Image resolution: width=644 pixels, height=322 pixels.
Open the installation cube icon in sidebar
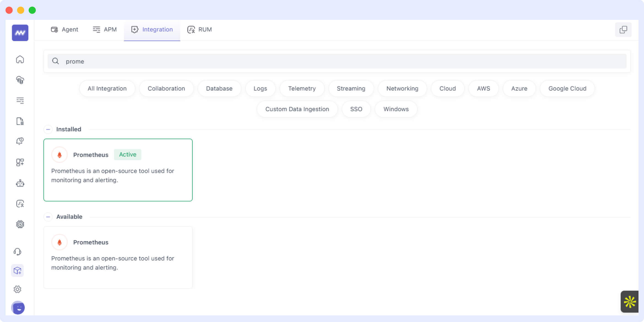tap(17, 271)
